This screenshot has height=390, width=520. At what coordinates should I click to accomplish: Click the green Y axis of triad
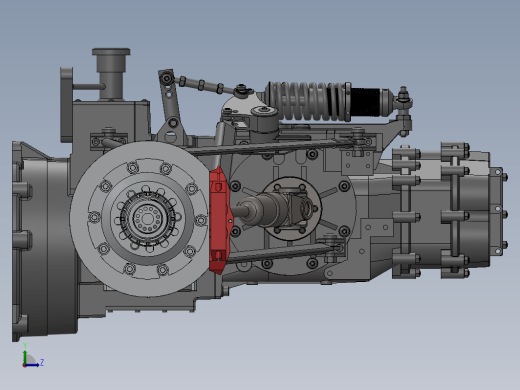coord(25,356)
